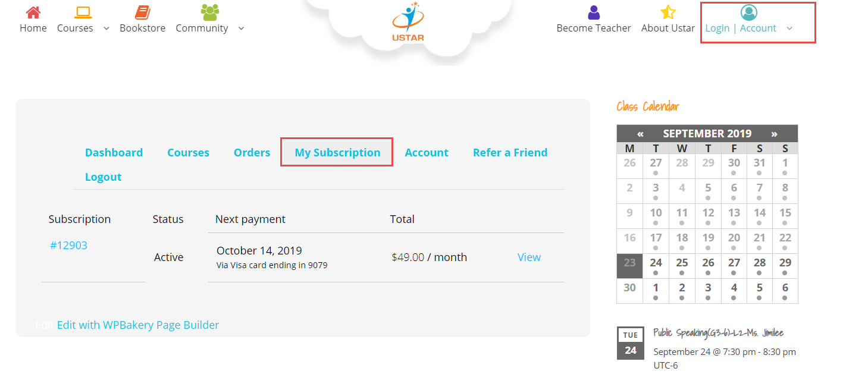The height and width of the screenshot is (374, 868).
Task: Go to previous month in calendar
Action: coord(640,134)
